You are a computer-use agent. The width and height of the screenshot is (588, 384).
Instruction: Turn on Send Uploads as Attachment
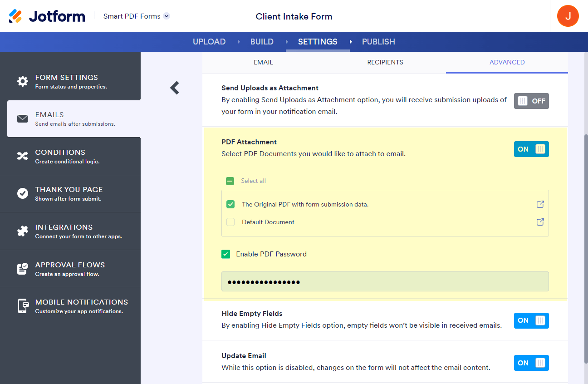[531, 101]
